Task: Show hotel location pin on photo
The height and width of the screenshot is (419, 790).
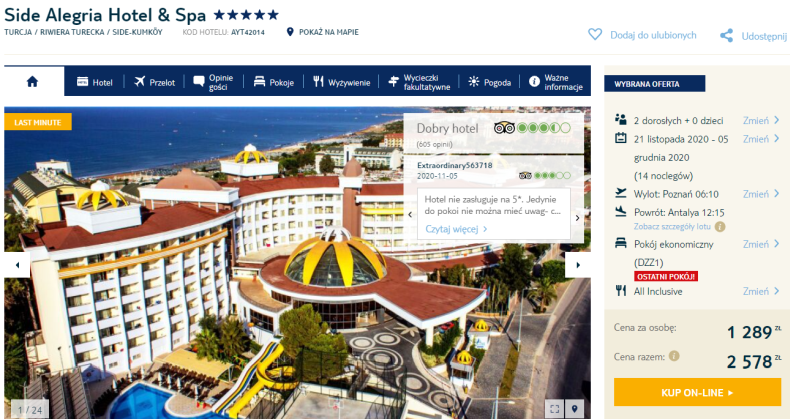Action: [x=574, y=408]
